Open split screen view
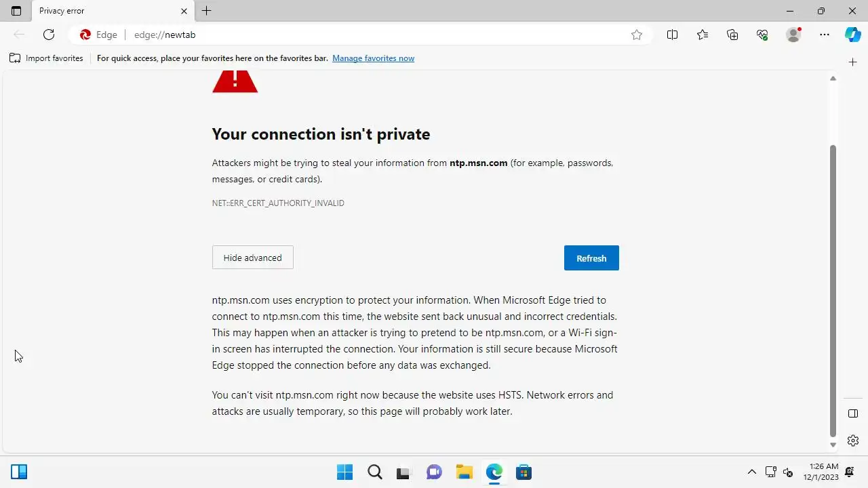This screenshot has height=488, width=868. click(672, 35)
